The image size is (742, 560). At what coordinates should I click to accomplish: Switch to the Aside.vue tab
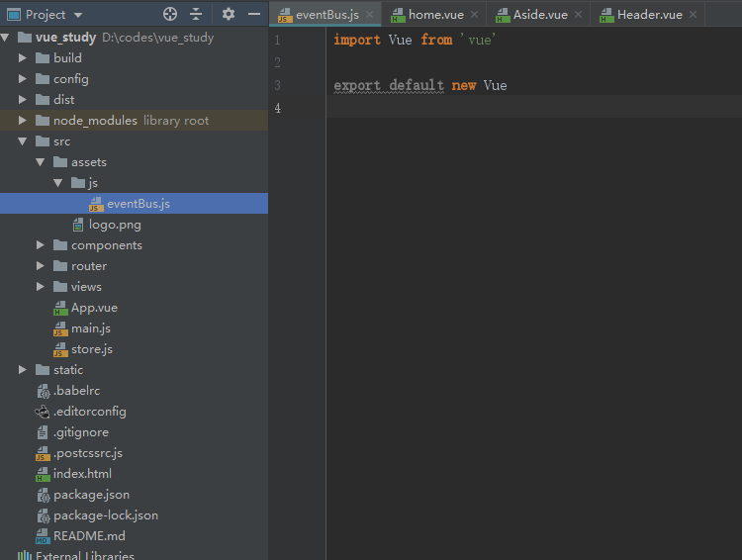pyautogui.click(x=540, y=15)
